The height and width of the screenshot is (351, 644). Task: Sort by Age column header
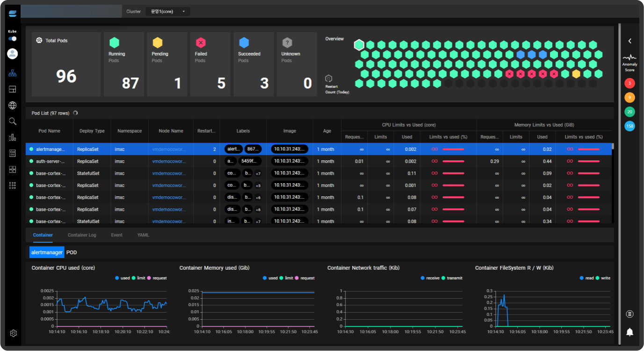(x=327, y=131)
